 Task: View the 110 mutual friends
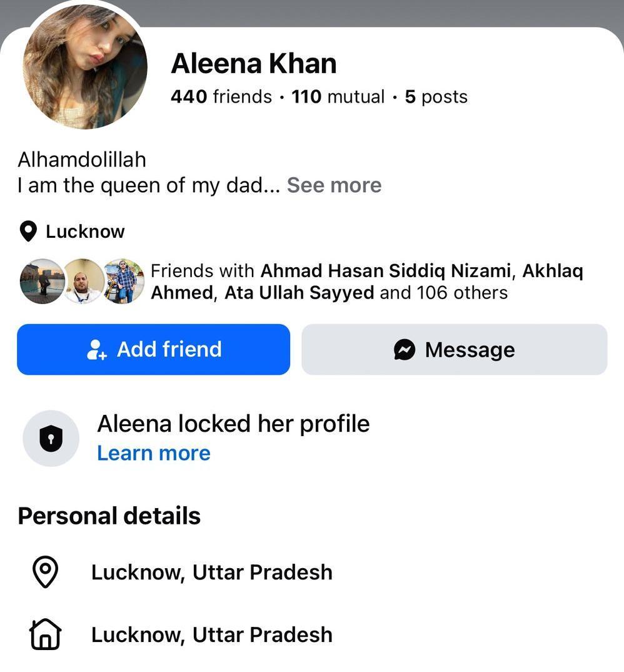point(338,96)
